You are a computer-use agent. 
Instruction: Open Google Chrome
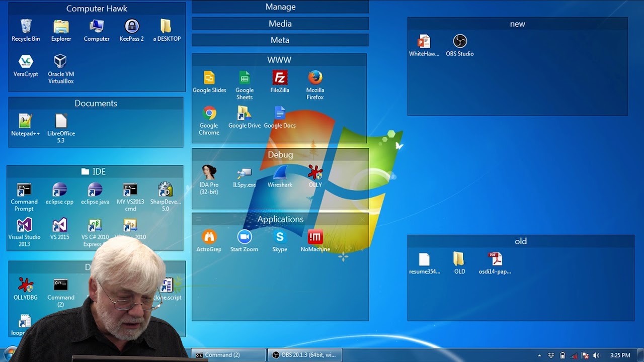coord(209,121)
